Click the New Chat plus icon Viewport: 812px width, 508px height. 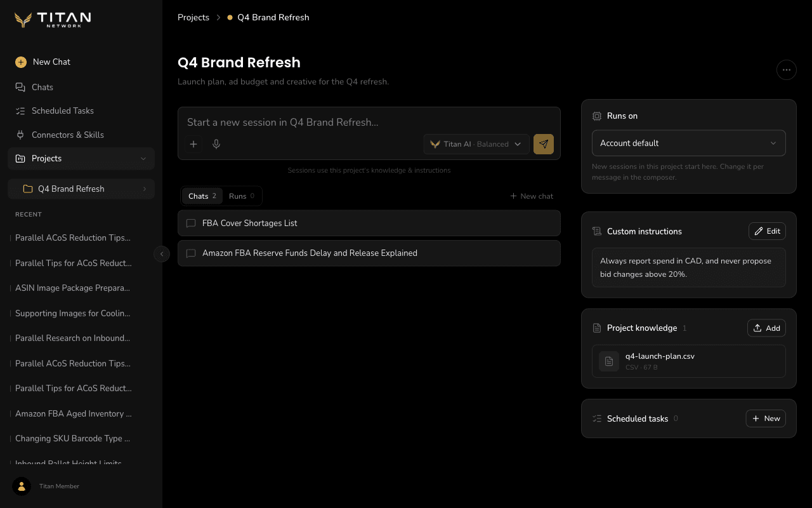pyautogui.click(x=21, y=62)
